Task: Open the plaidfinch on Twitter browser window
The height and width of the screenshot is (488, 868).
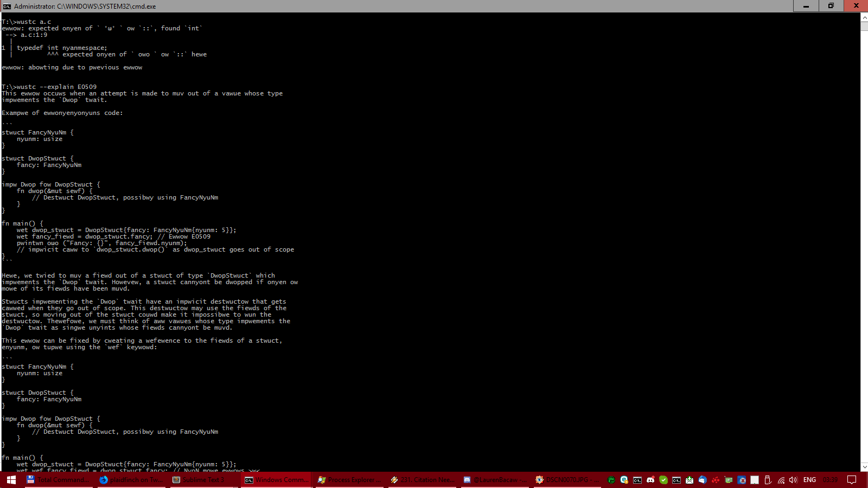Action: 131,480
